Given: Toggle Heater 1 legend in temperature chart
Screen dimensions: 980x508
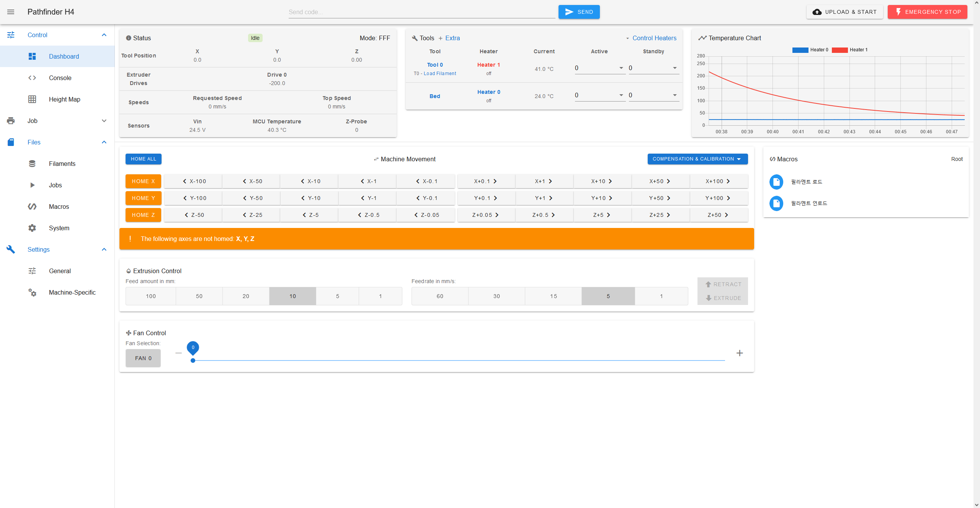Looking at the screenshot, I should tap(849, 50).
